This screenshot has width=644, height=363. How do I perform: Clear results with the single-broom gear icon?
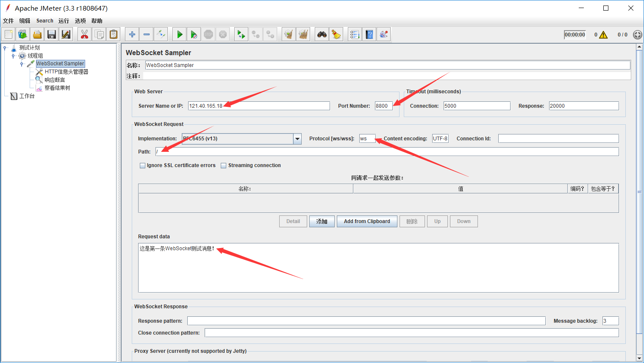pos(289,34)
